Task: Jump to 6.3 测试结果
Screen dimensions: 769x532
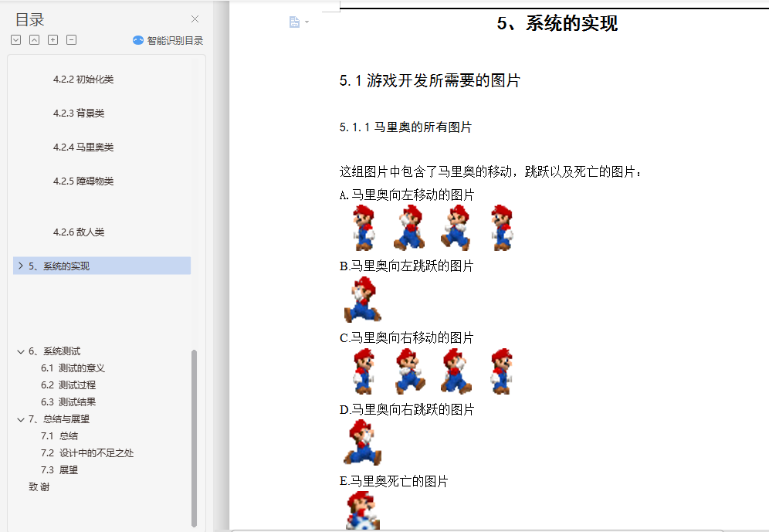Action: pos(68,402)
